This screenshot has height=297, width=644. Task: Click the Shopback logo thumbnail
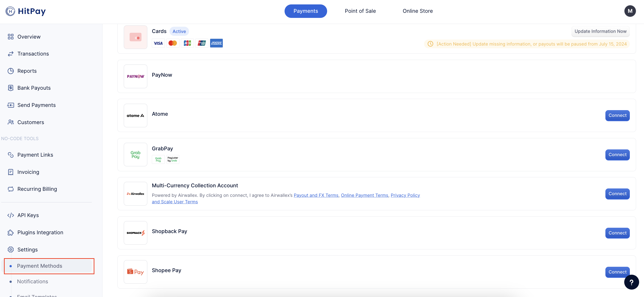coord(136,233)
